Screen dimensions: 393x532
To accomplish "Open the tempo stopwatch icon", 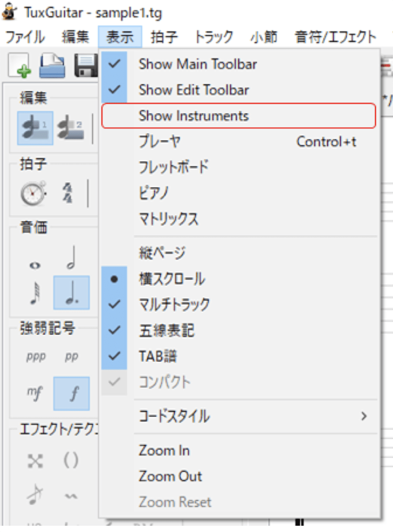I will click(x=33, y=193).
